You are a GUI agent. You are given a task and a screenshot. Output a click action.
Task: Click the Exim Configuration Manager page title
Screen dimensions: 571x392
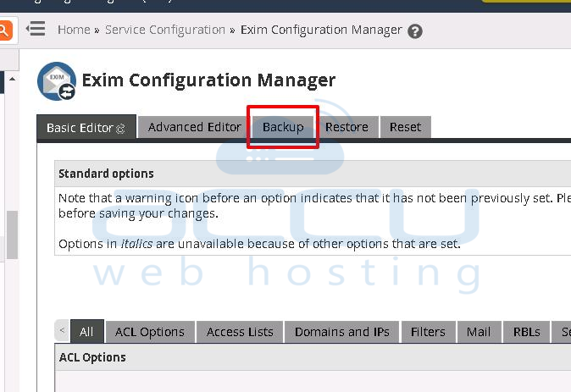tap(208, 80)
